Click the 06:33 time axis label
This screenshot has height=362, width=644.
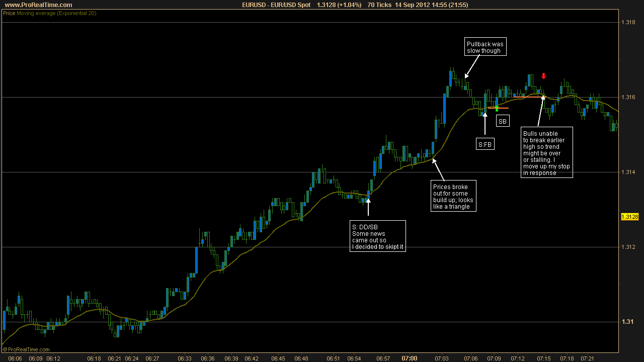(x=185, y=358)
